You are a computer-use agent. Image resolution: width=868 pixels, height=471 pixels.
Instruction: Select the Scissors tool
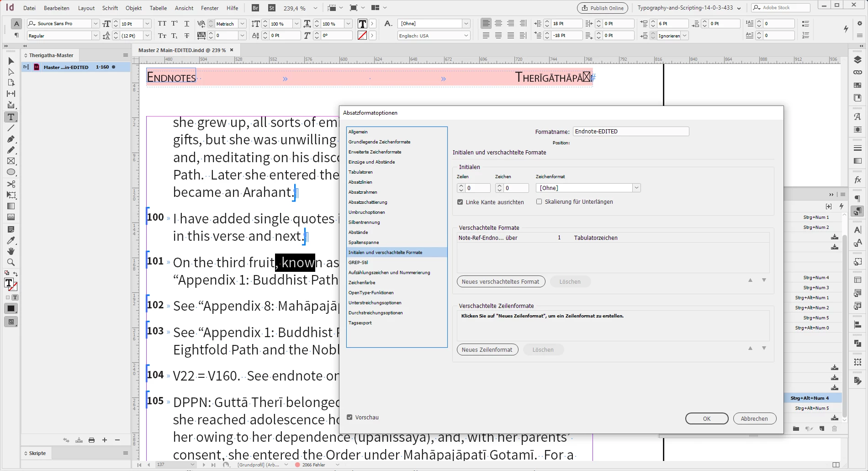point(11,184)
